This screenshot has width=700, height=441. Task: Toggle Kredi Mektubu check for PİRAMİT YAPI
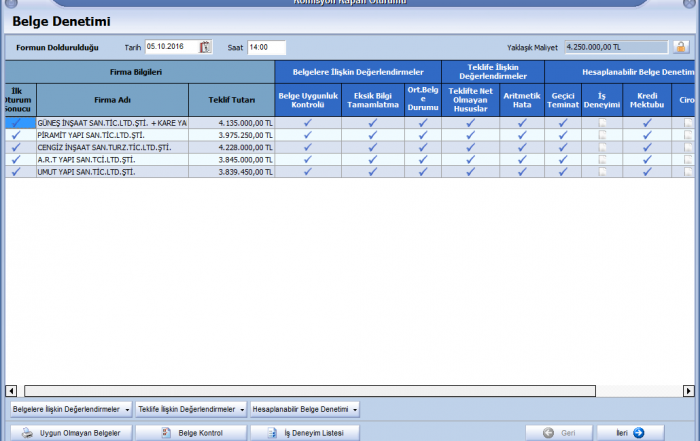click(647, 135)
